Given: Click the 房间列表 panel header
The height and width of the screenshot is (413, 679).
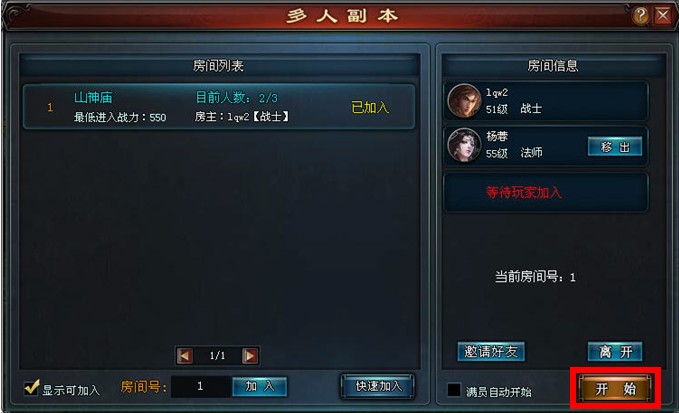Looking at the screenshot, I should click(x=219, y=65).
